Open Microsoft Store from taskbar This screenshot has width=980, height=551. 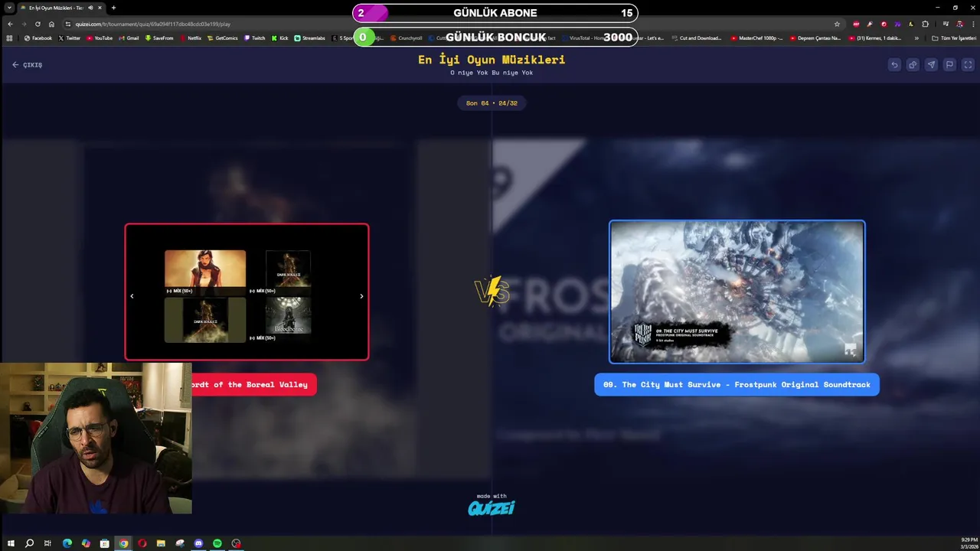(104, 543)
